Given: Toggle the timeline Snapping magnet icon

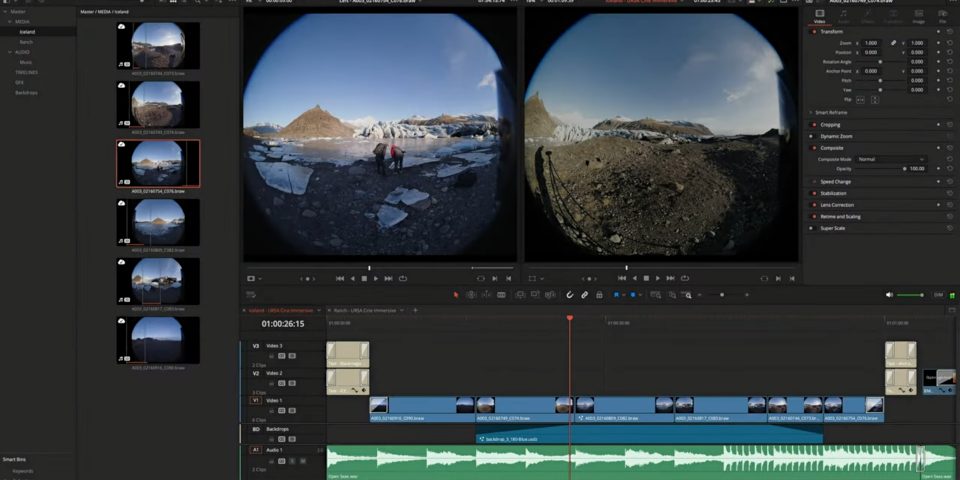Looking at the screenshot, I should pos(570,295).
